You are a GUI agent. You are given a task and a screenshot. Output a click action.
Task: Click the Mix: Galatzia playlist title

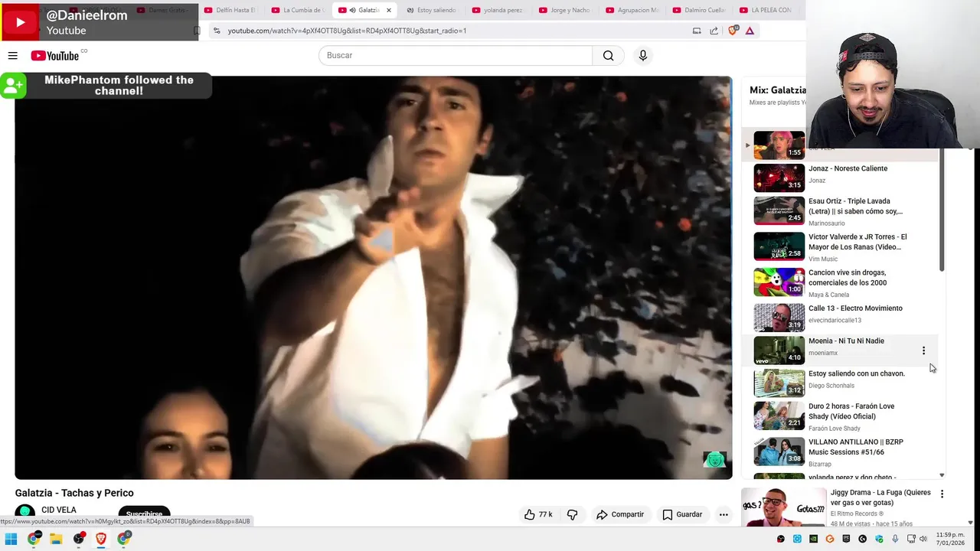pos(777,90)
